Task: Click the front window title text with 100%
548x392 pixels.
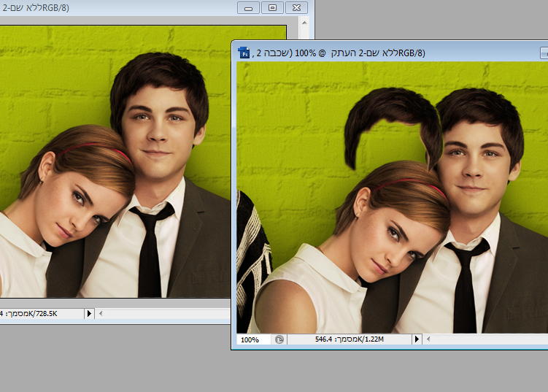Action: [339, 53]
